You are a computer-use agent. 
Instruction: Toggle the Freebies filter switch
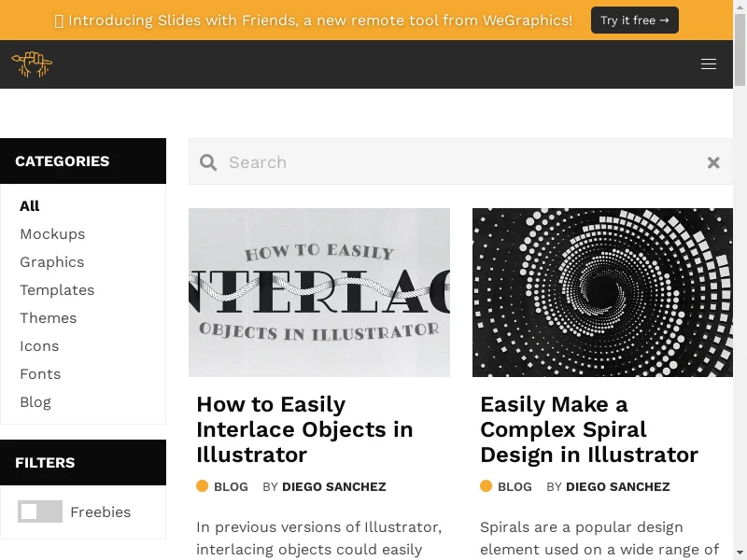[x=40, y=511]
